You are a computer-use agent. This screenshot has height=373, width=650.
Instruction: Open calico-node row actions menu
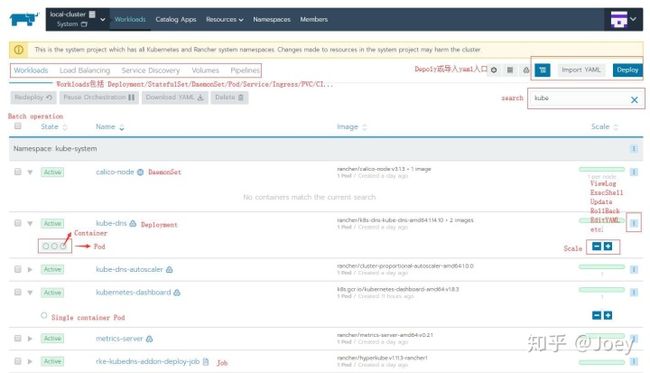(633, 172)
